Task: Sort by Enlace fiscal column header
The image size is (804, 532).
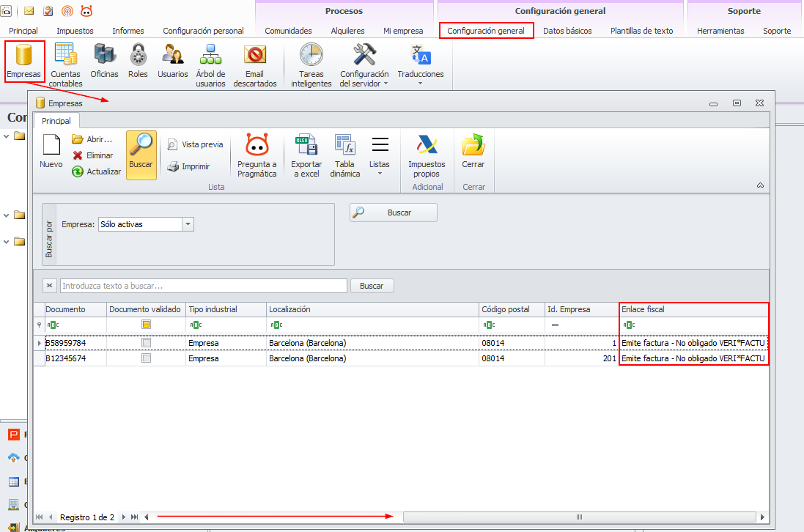Action: [694, 309]
